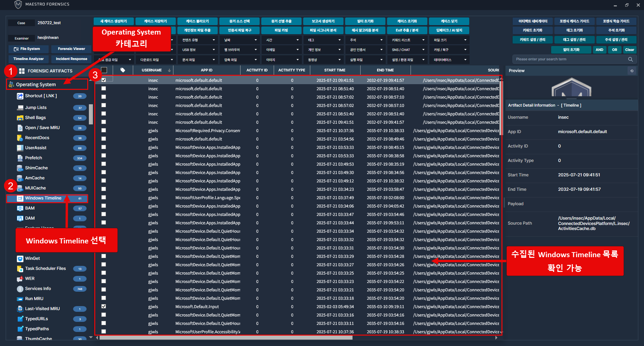Screen dimensions: 644x346
Task: Toggle the select-all checkbox in table header
Action: click(x=104, y=70)
